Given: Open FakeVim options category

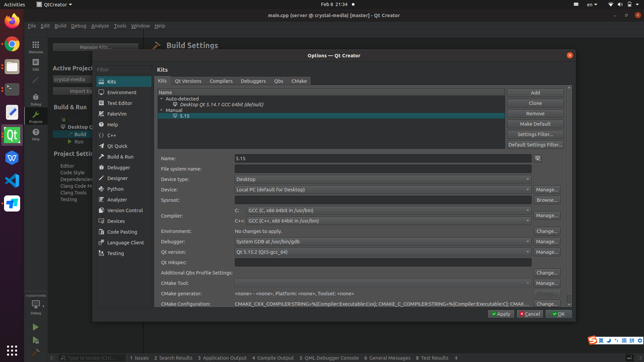Looking at the screenshot, I should pyautogui.click(x=124, y=114).
